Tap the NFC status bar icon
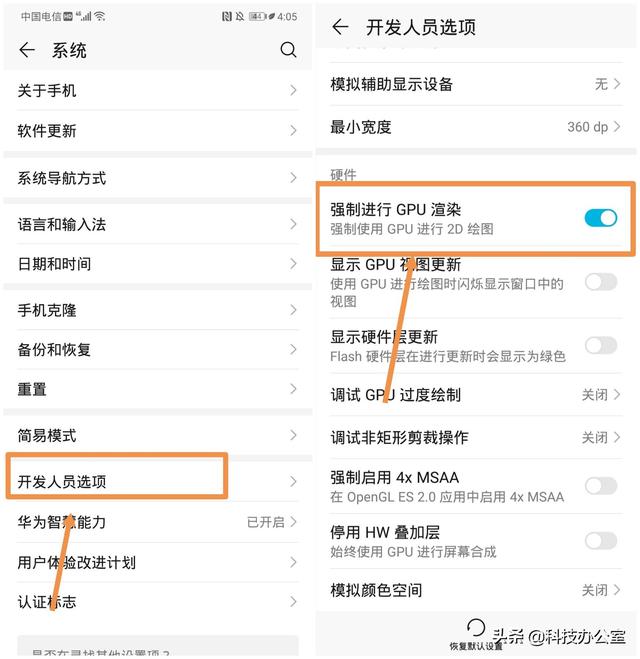Screen dimensions: 640x659 (x=227, y=16)
